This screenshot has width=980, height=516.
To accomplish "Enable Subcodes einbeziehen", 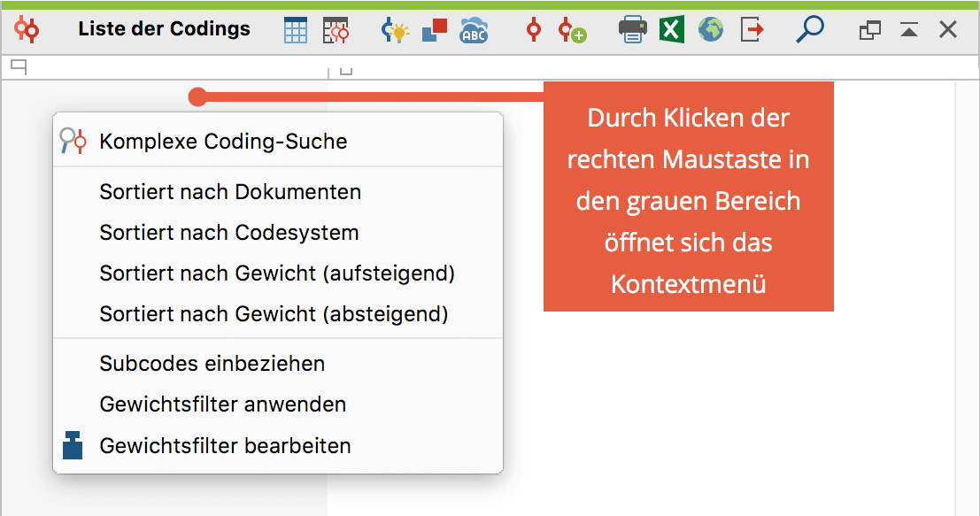I will tap(212, 363).
